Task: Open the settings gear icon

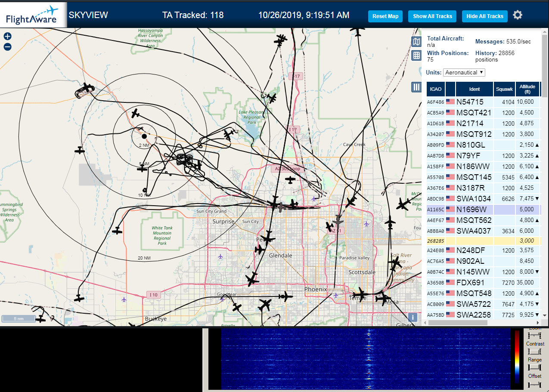Action: (518, 15)
